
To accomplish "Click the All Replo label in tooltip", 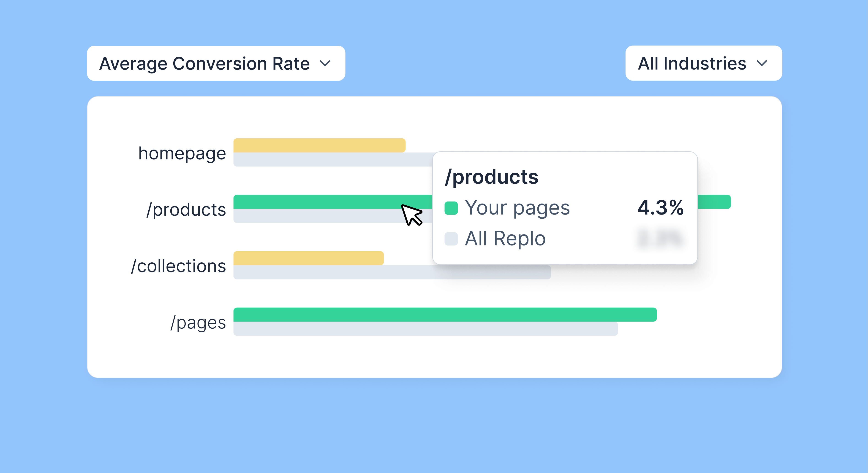I will [505, 239].
